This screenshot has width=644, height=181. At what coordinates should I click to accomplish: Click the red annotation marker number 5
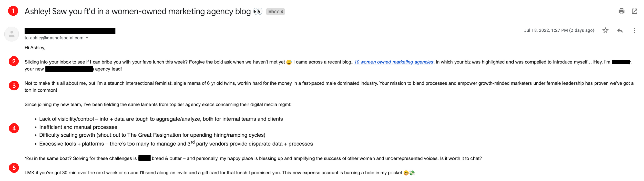coord(14,168)
